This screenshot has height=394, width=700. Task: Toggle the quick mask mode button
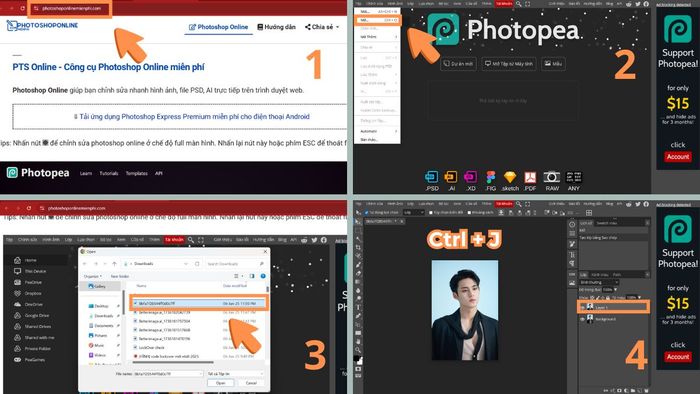point(358,369)
